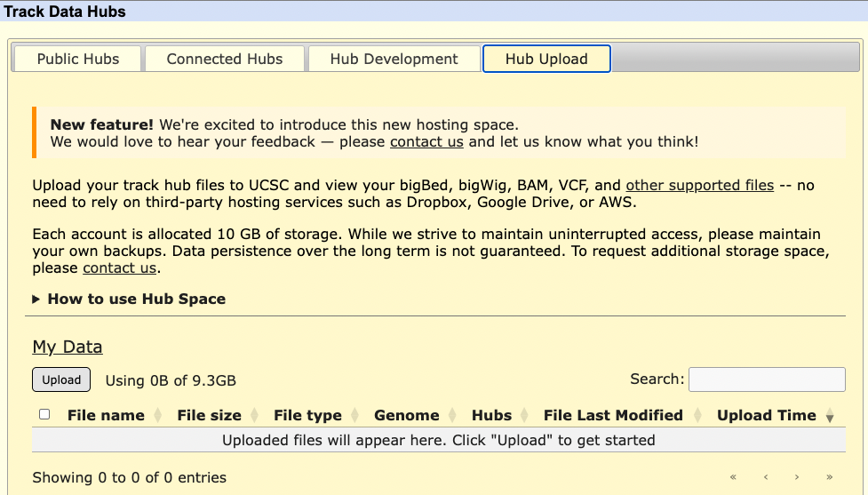The height and width of the screenshot is (495, 868).
Task: Click contact us link in New feature banner
Action: pos(426,142)
